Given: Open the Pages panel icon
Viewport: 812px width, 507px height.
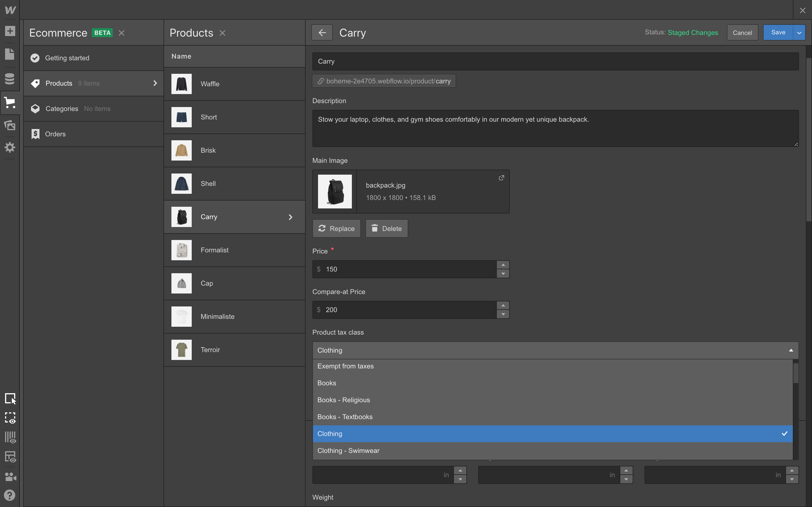Looking at the screenshot, I should 10,54.
